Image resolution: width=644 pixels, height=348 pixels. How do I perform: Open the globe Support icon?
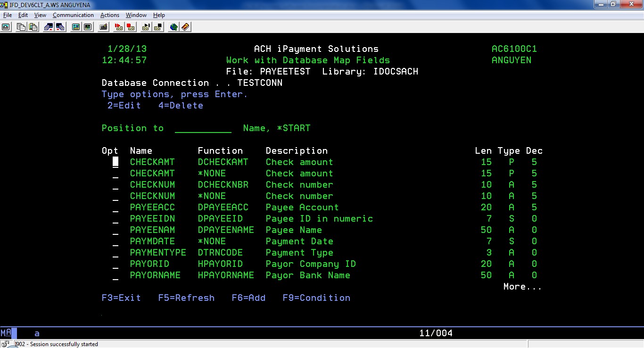point(173,27)
